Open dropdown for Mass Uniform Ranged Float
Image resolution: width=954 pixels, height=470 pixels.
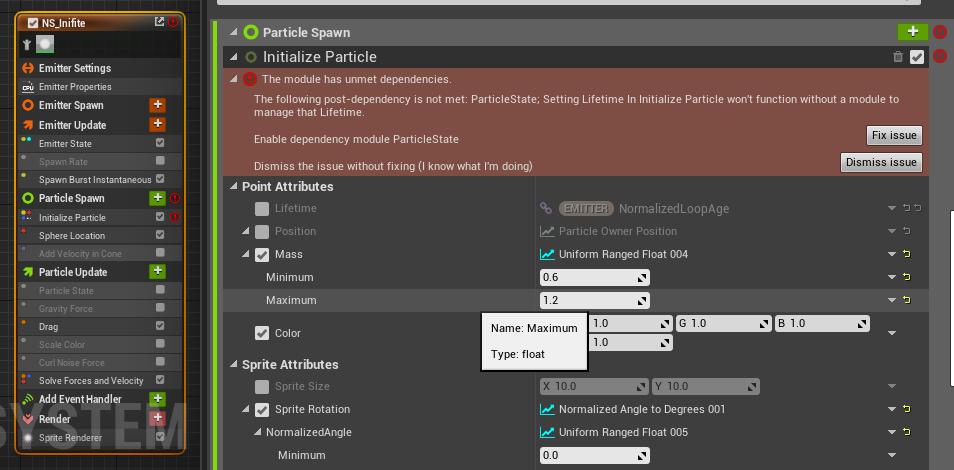(892, 254)
